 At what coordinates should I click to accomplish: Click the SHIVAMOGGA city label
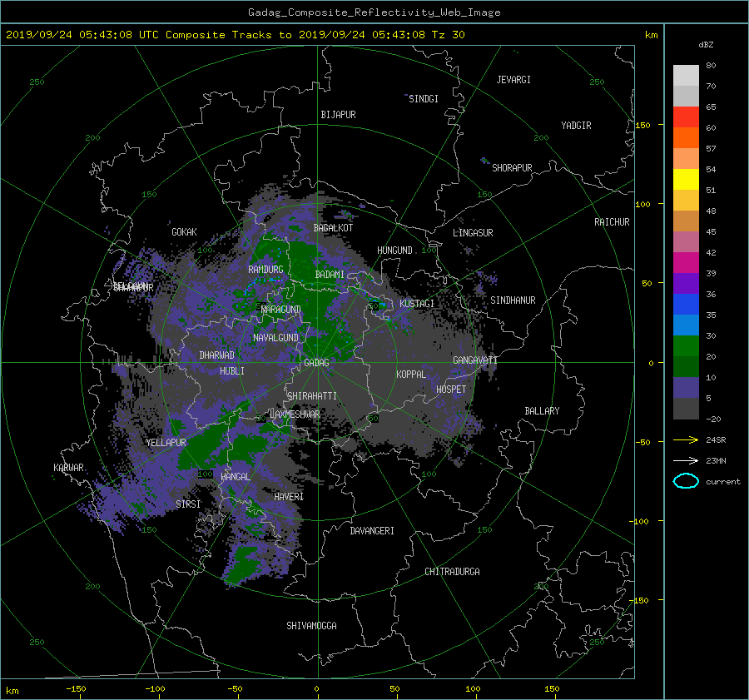point(311,626)
